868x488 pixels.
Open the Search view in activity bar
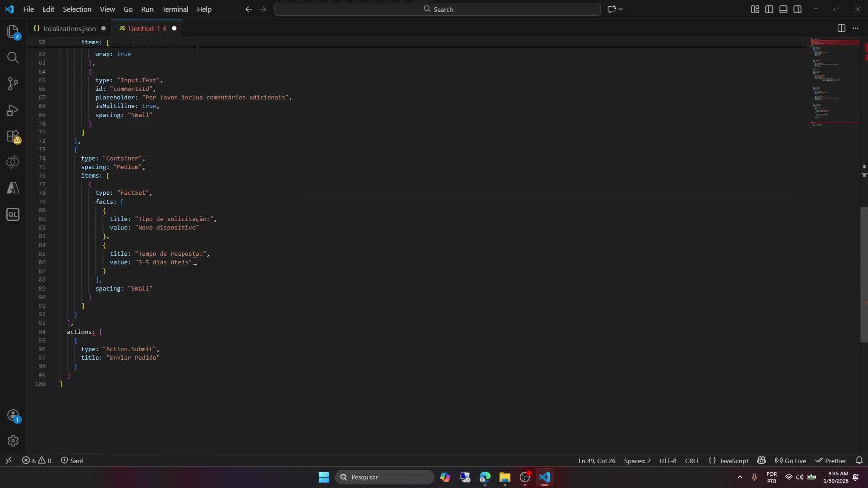point(13,57)
